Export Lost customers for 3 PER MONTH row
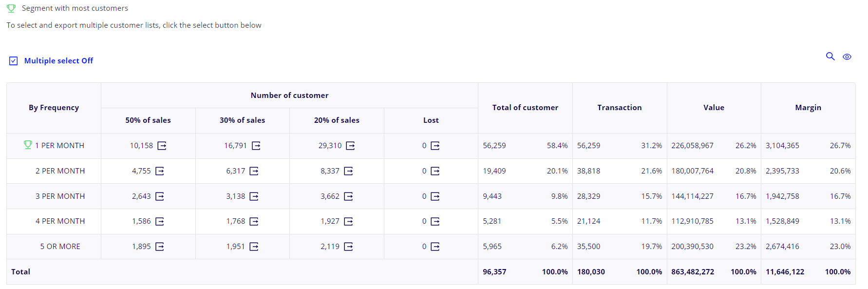 click(x=435, y=196)
